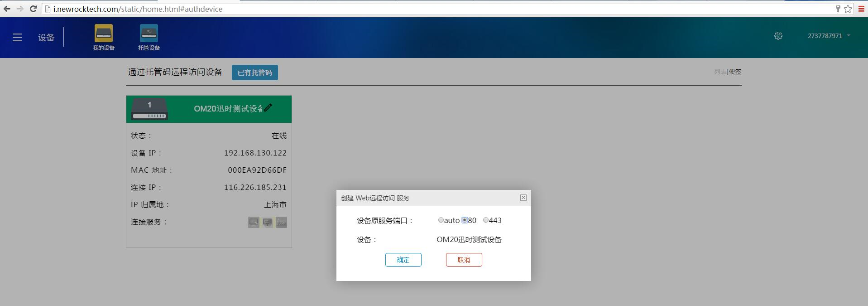Screen dimensions: 868x306
Task: Open the 我的设备 (My Devices) icon
Action: point(103,34)
